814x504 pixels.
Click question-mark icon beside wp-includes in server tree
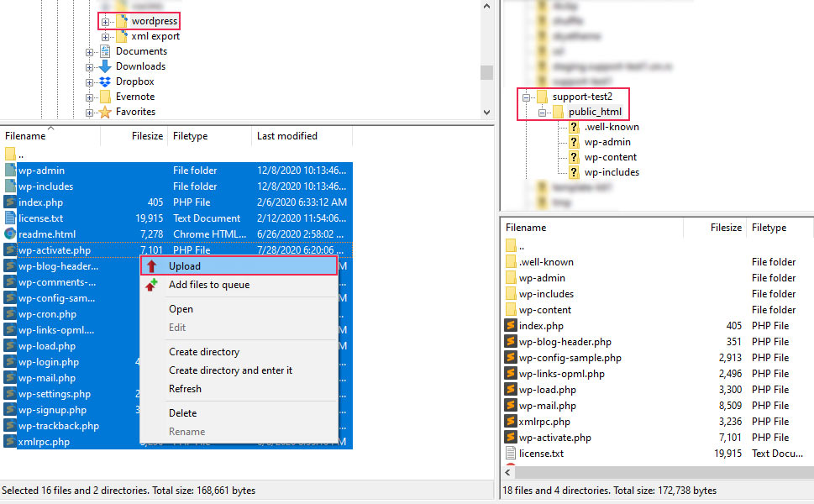(574, 172)
